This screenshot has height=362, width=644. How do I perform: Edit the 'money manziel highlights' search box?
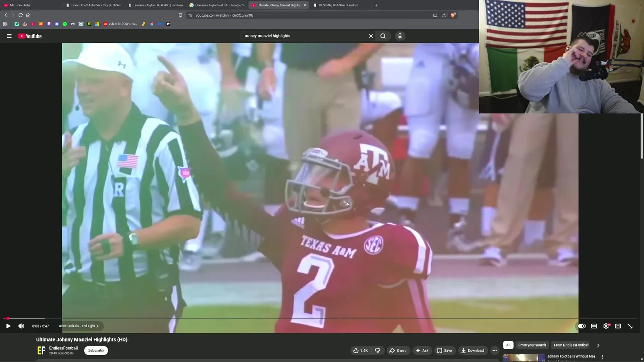click(x=304, y=36)
